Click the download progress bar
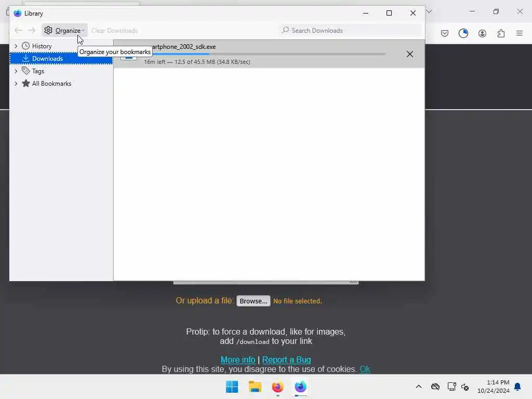This screenshot has width=532, height=399. pos(264,54)
